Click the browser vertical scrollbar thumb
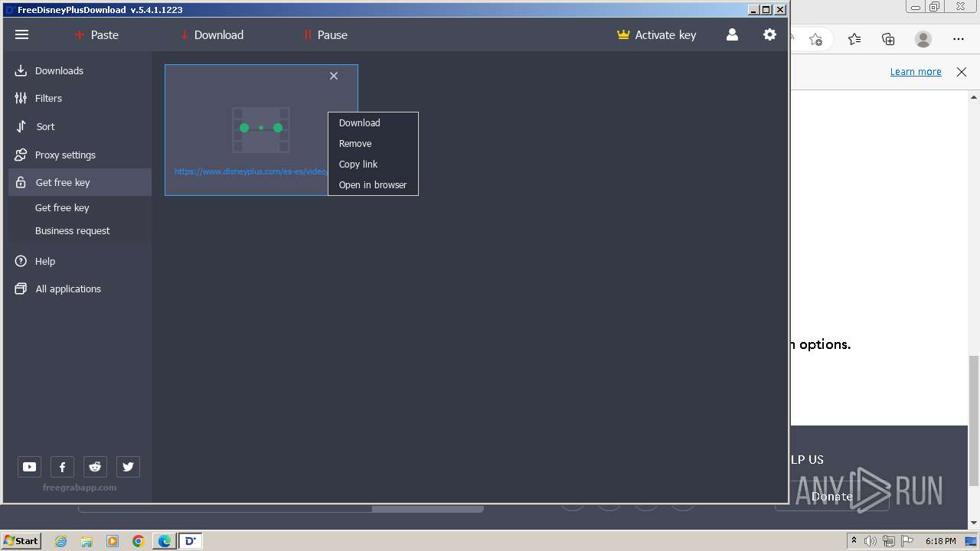The width and height of the screenshot is (980, 551). (x=974, y=421)
